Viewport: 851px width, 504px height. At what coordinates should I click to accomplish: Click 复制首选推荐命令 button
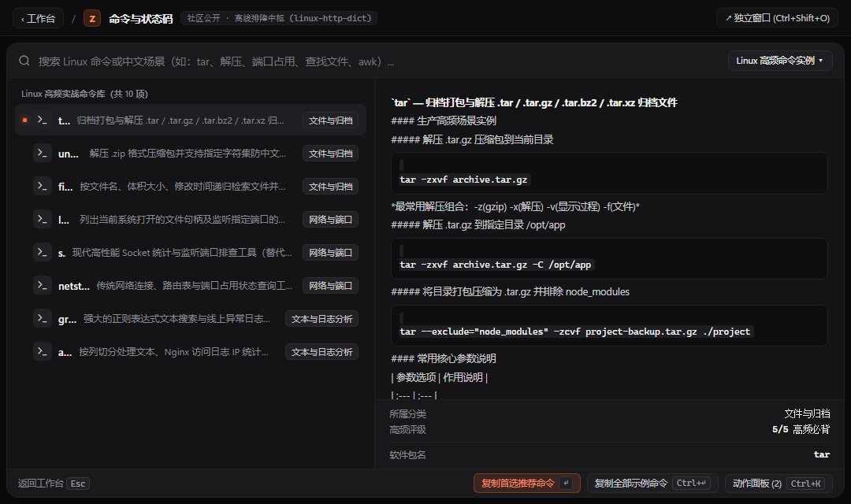tap(527, 483)
